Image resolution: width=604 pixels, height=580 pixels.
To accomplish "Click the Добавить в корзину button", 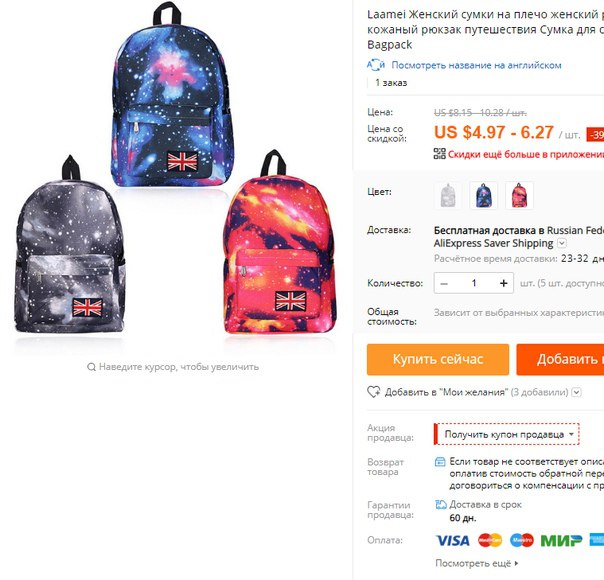I will [x=560, y=359].
